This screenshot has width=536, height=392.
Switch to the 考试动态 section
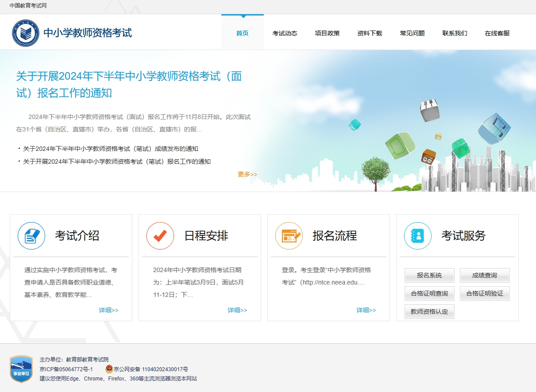[x=285, y=32]
